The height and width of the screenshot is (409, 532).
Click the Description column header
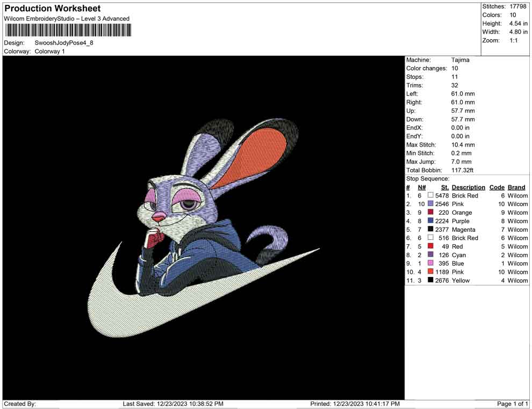468,187
